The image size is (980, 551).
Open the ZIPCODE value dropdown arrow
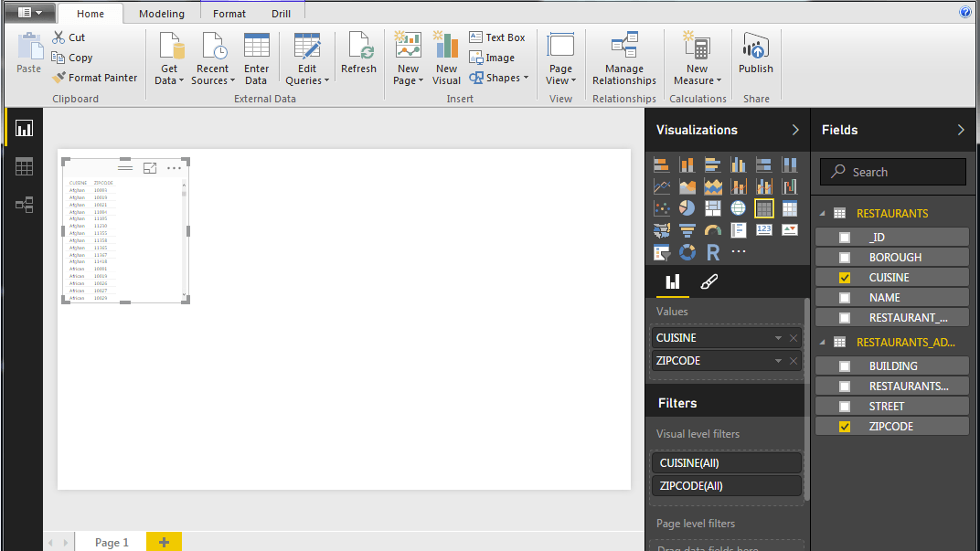pyautogui.click(x=779, y=361)
